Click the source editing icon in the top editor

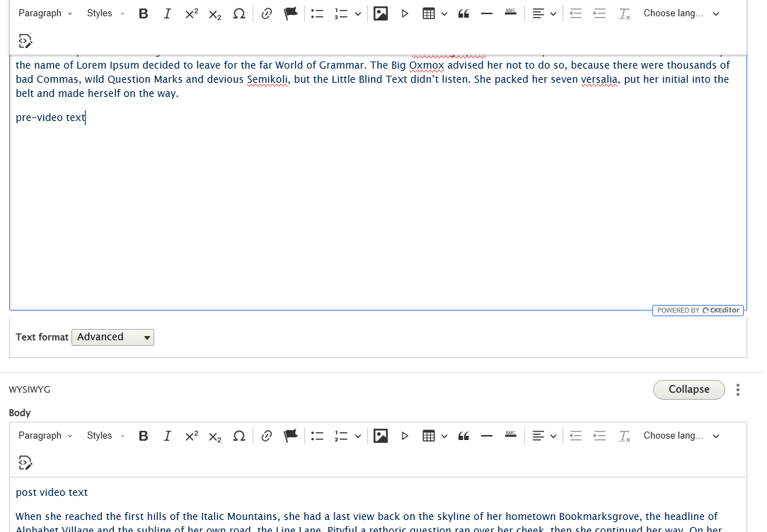[x=25, y=41]
